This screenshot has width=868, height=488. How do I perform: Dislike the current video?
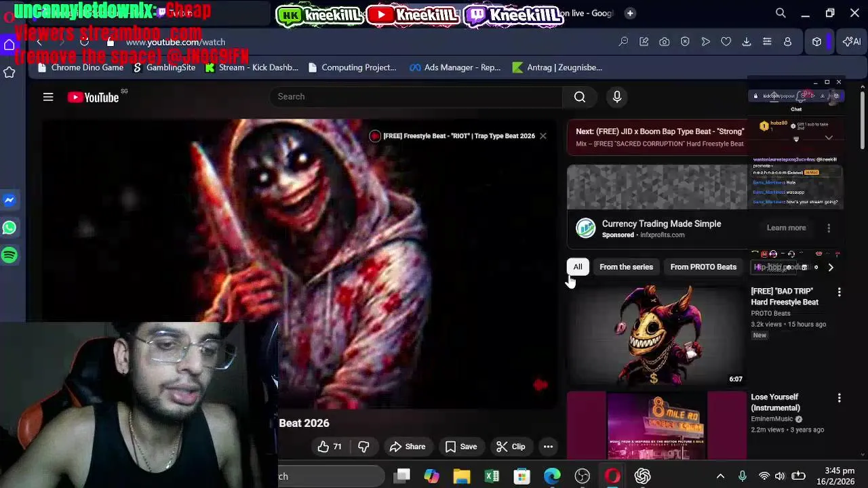(363, 447)
